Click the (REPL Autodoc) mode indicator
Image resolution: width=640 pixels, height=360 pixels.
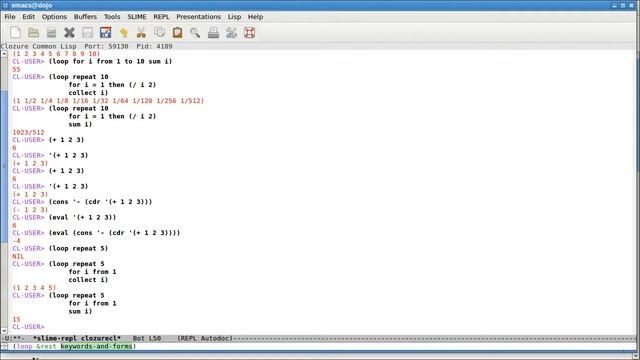point(205,338)
